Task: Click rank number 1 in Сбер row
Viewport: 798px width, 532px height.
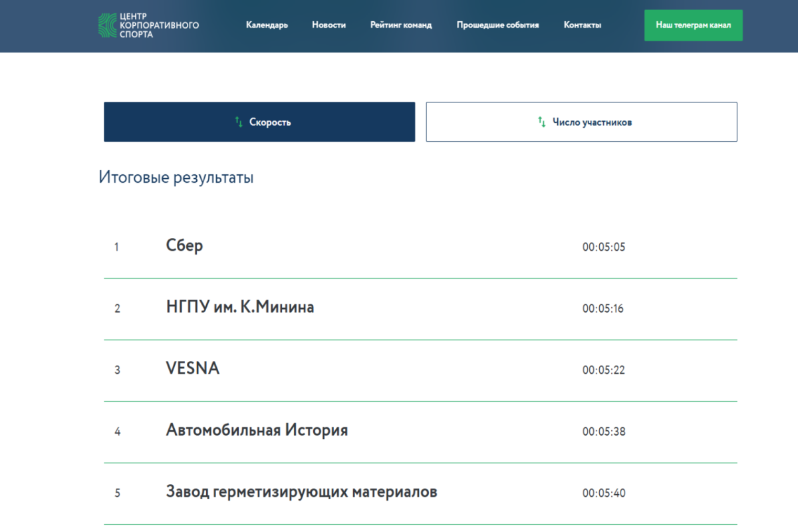Action: pyautogui.click(x=116, y=247)
